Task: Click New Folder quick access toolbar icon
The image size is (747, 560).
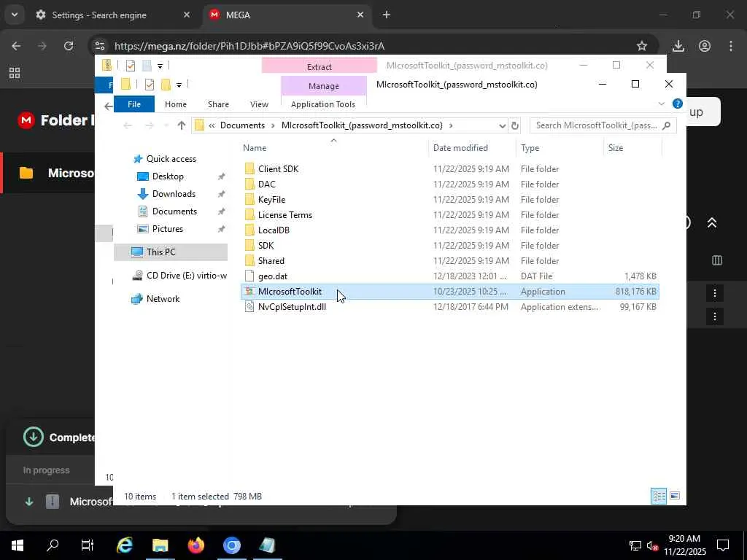Action: point(166,85)
